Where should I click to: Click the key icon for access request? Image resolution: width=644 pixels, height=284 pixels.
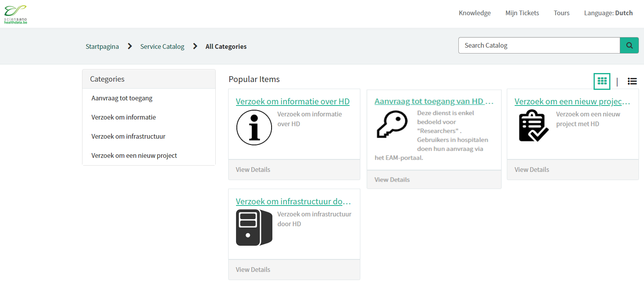coord(392,124)
